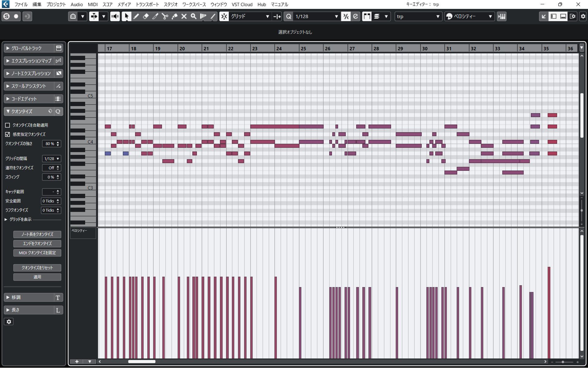This screenshot has height=368, width=588.
Task: Toggle MIDI step input keyboard icon
Action: [x=502, y=17]
